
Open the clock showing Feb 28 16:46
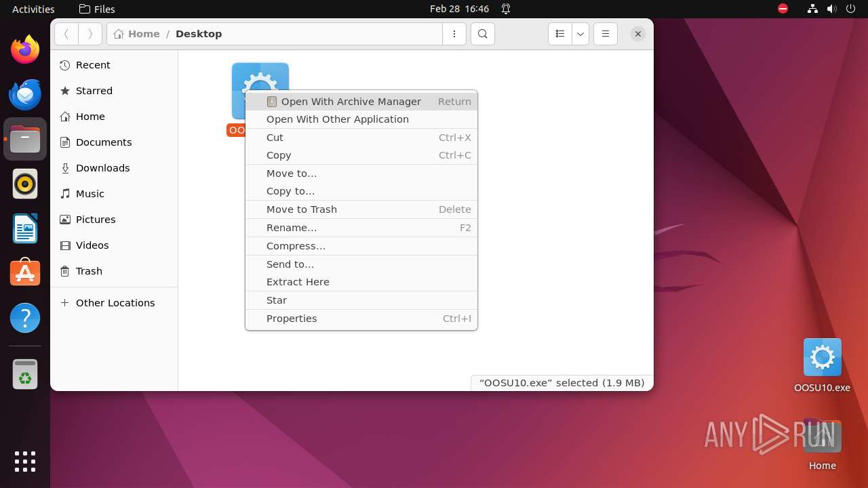(x=459, y=9)
